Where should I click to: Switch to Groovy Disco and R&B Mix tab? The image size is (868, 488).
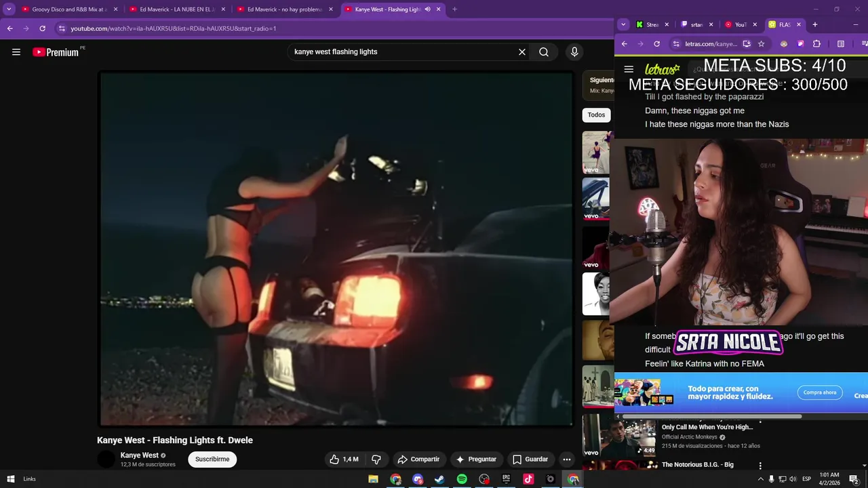[69, 9]
